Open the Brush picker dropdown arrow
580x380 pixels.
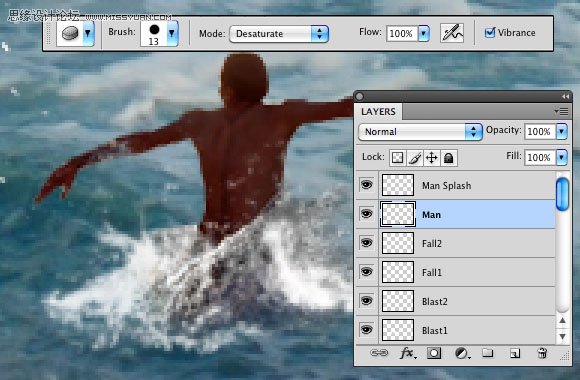tap(172, 34)
